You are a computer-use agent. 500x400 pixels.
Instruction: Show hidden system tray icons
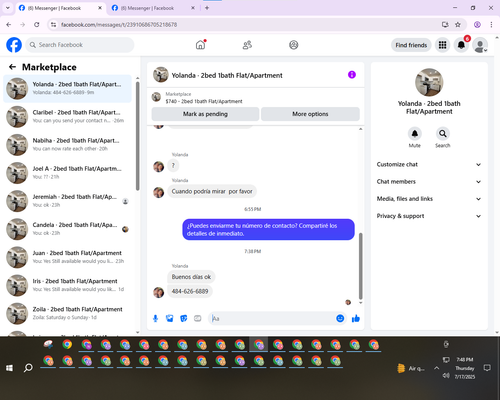[x=436, y=368]
